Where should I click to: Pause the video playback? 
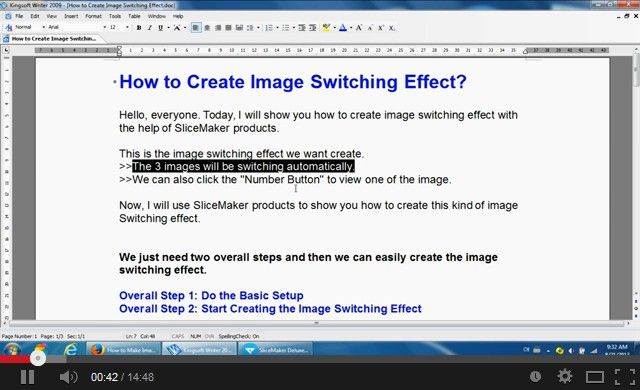(27, 377)
